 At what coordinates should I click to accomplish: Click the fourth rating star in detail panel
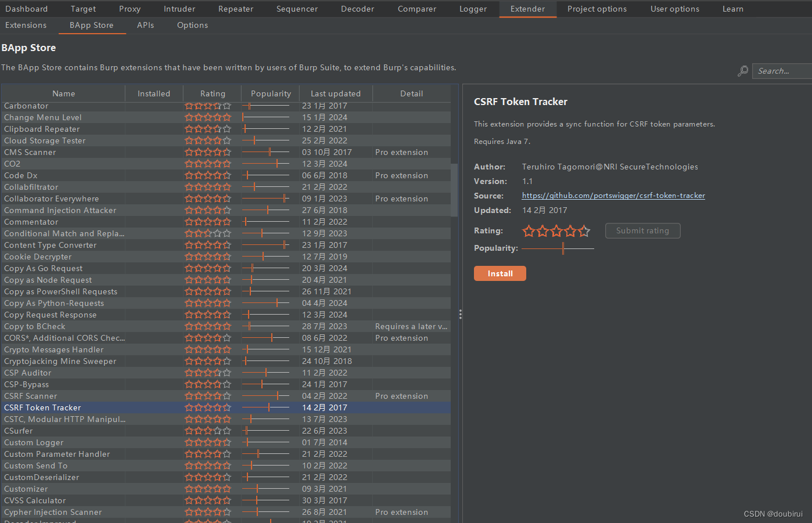coord(570,231)
